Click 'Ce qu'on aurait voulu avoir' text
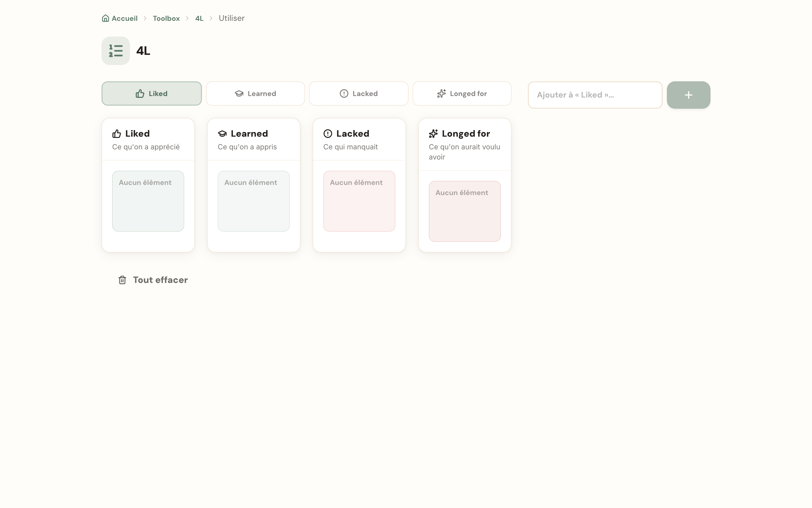This screenshot has width=812, height=508. pos(464,152)
